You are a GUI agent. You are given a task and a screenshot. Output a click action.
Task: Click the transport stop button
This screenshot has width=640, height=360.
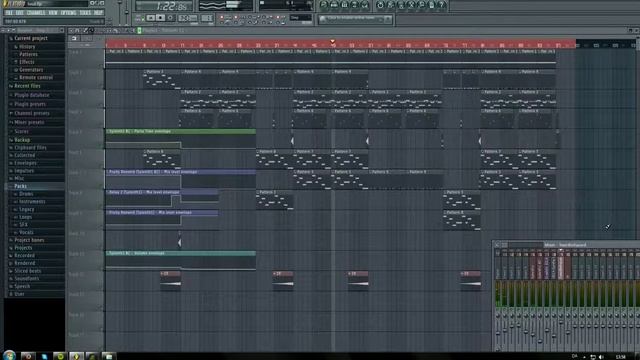(161, 18)
